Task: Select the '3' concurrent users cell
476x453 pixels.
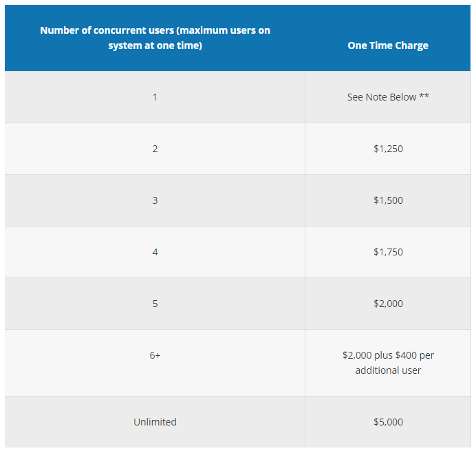Action: [x=155, y=200]
